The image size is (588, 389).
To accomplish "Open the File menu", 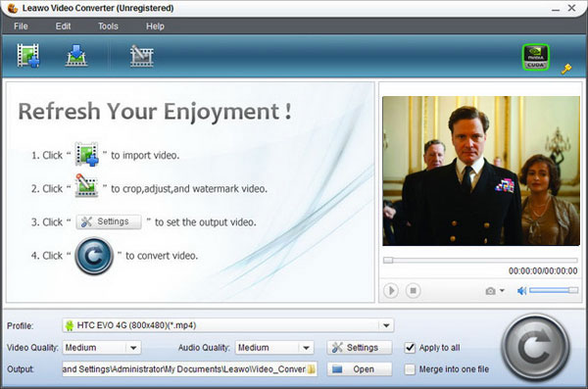I will [21, 26].
